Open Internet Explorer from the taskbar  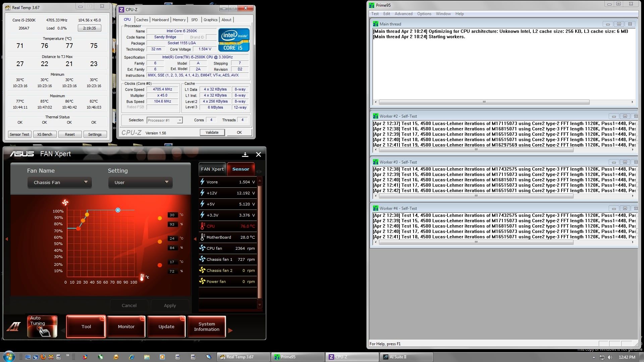[x=131, y=357]
